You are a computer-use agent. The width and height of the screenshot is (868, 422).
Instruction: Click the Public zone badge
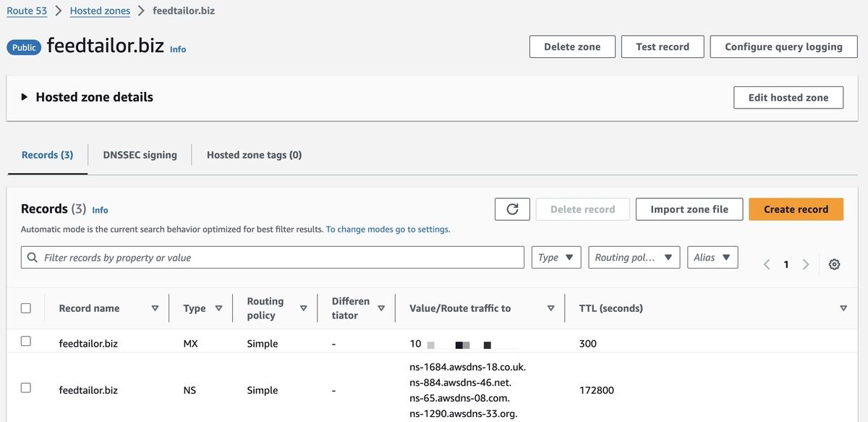(x=24, y=47)
